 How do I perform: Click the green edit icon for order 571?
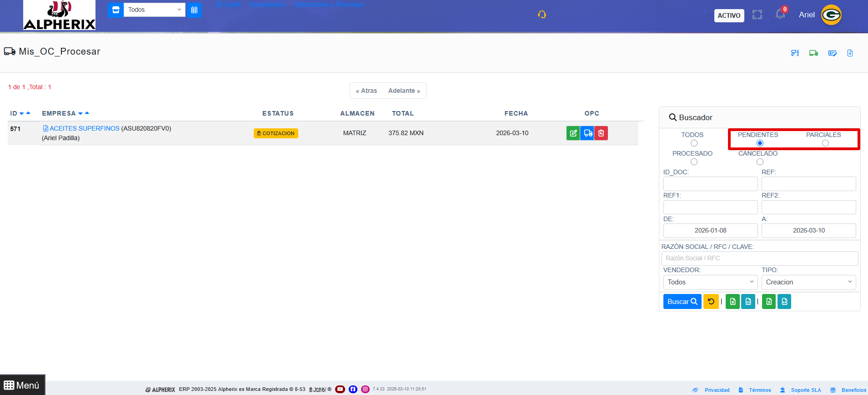[573, 133]
